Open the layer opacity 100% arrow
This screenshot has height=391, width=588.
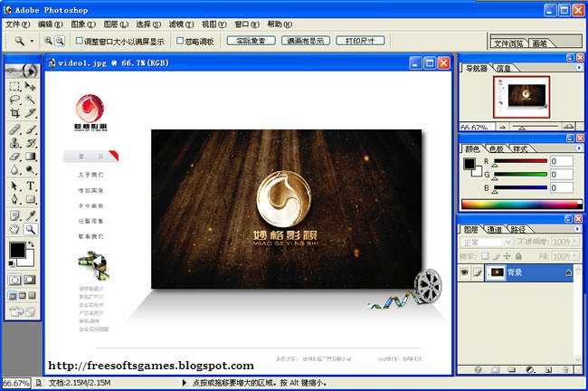tap(574, 242)
